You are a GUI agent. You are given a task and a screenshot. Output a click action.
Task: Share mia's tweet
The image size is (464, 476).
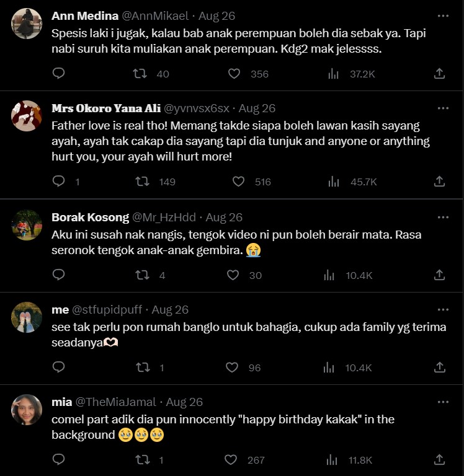(439, 460)
